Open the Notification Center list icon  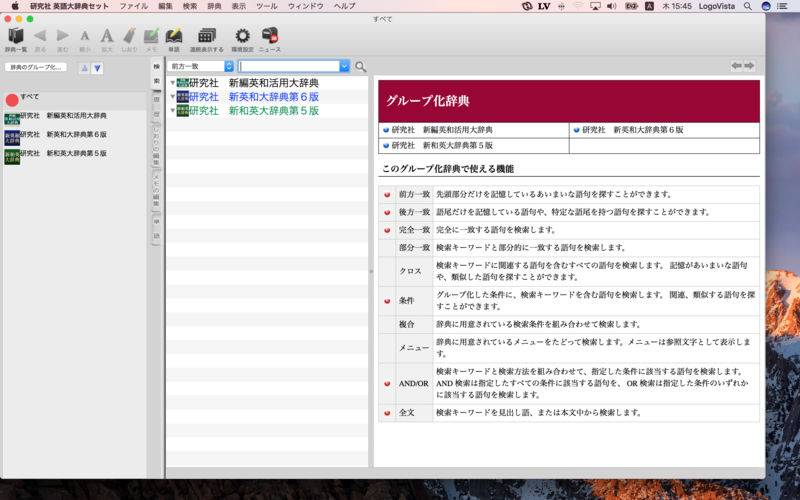coord(782,6)
